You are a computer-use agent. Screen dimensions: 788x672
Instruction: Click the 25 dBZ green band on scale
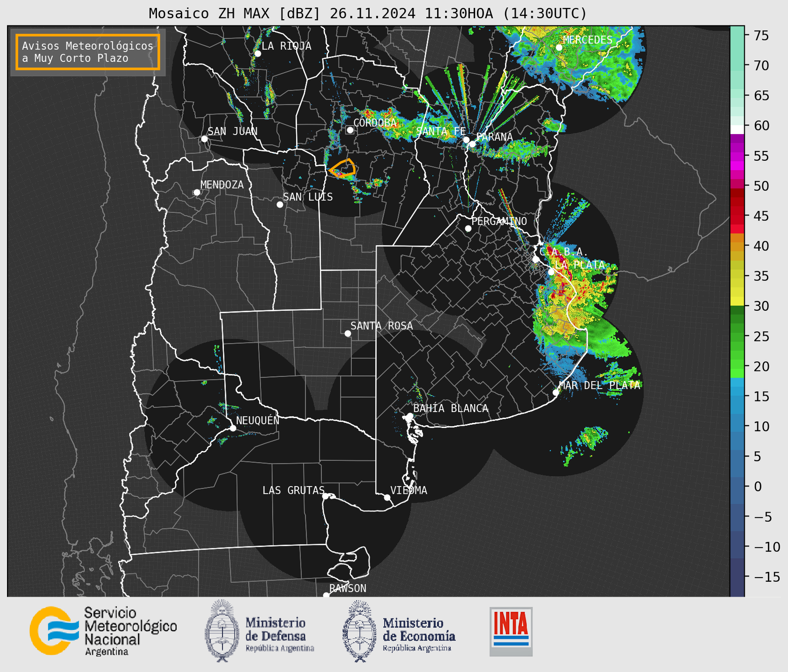pyautogui.click(x=737, y=336)
